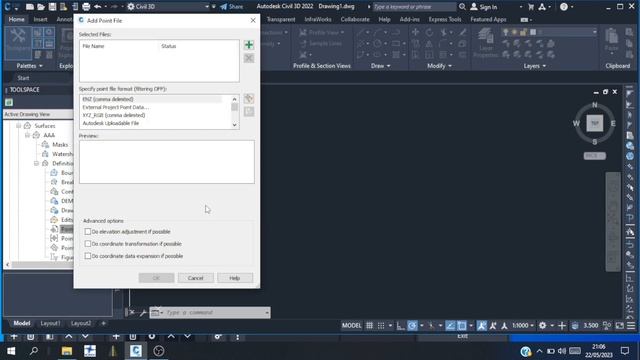Click the New drawing icon in quick access toolbar

pyautogui.click(x=30, y=7)
